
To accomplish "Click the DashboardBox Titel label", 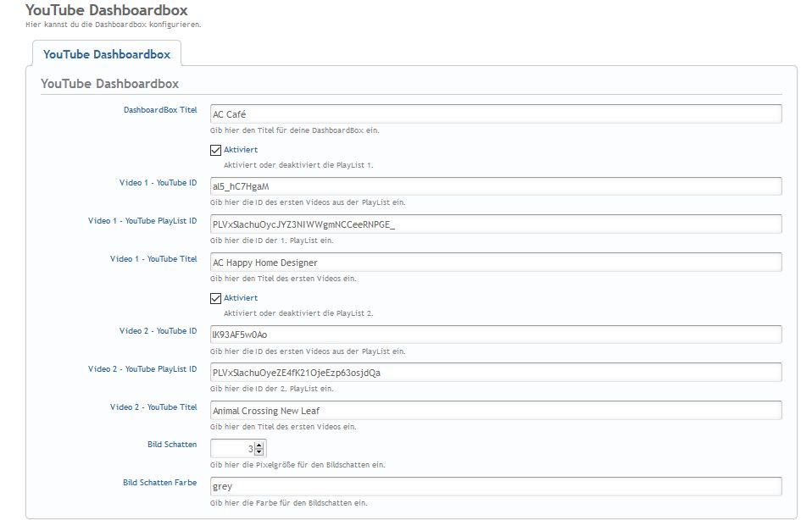I will pyautogui.click(x=160, y=110).
